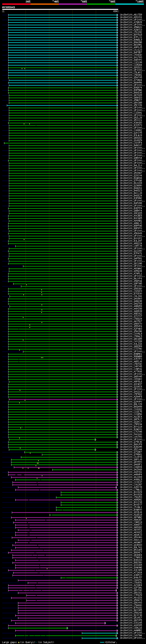Select the UniRef100_C3Z6A1 label
Screen dimensions: 146x644
131,113
